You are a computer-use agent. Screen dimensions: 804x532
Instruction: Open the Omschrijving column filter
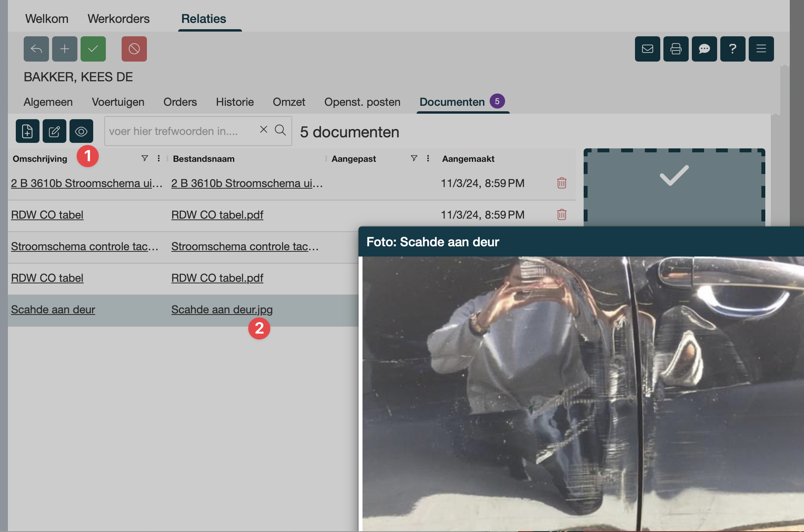point(145,158)
